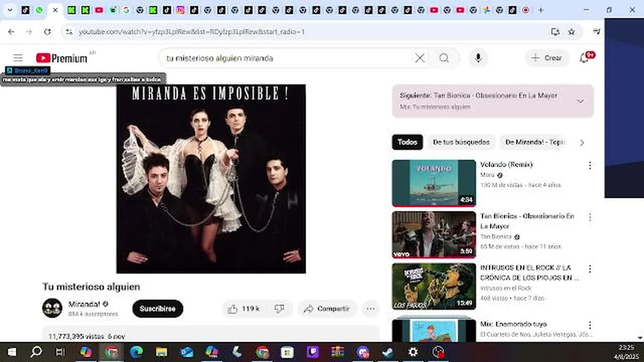Viewport: 644px width, 362px height.
Task: Open the Intrusos en el Rock thumbnail
Action: (434, 287)
